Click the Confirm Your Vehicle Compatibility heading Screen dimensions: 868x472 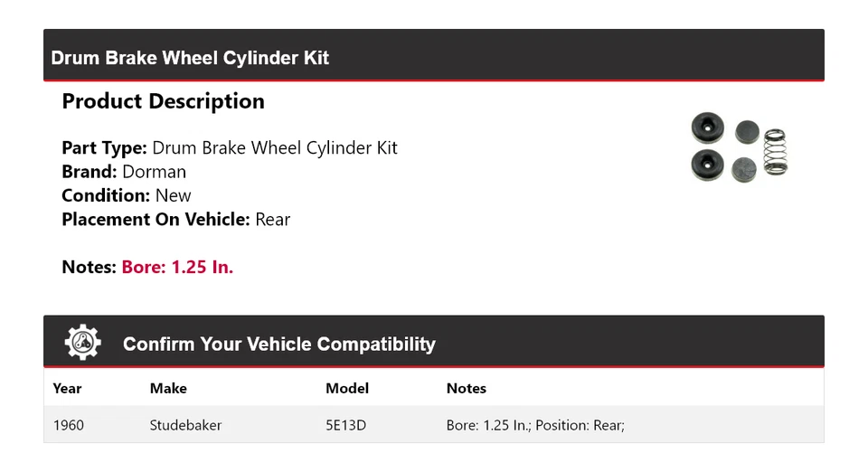[278, 345]
